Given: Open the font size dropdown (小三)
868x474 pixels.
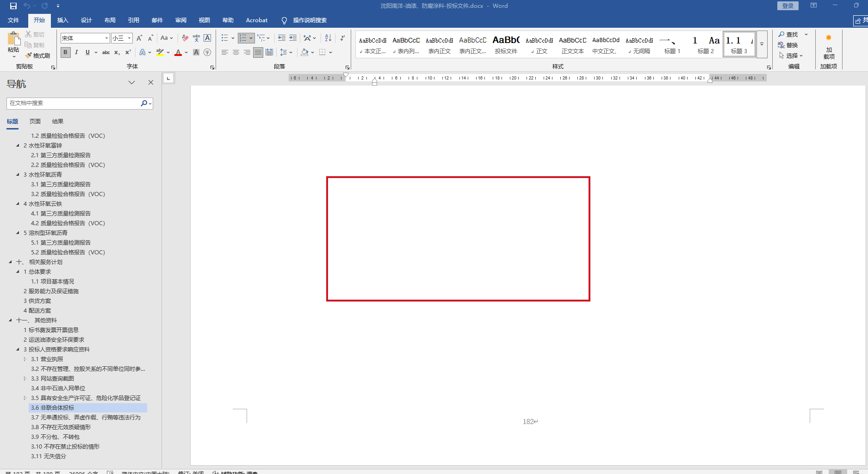Looking at the screenshot, I should [x=130, y=38].
